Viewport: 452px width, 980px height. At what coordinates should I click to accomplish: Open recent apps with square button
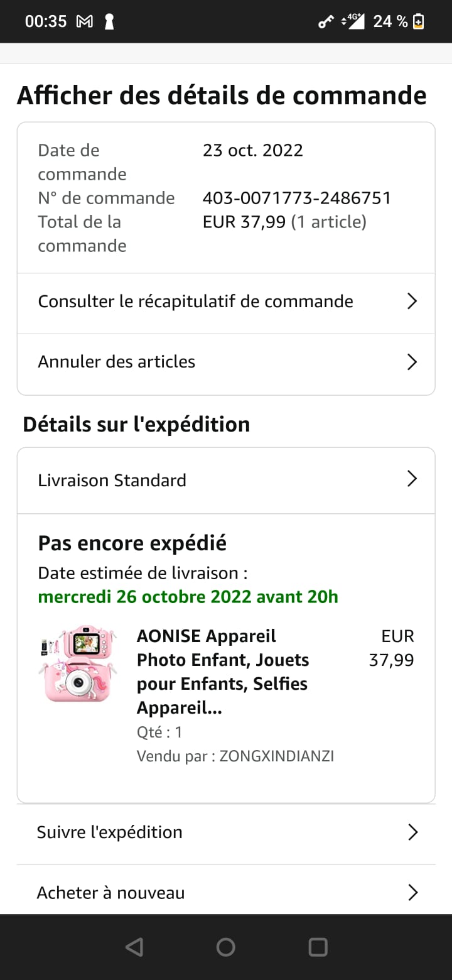point(318,947)
